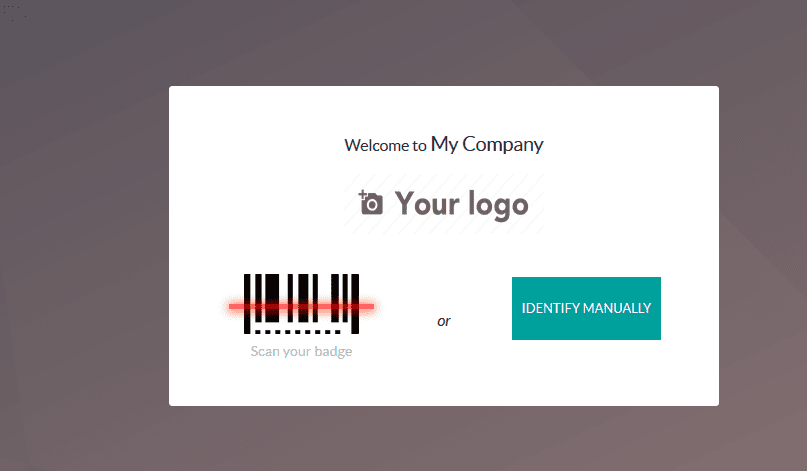Click the leftmost bar of the barcode
Screen dimensions: 807x471
click(247, 290)
